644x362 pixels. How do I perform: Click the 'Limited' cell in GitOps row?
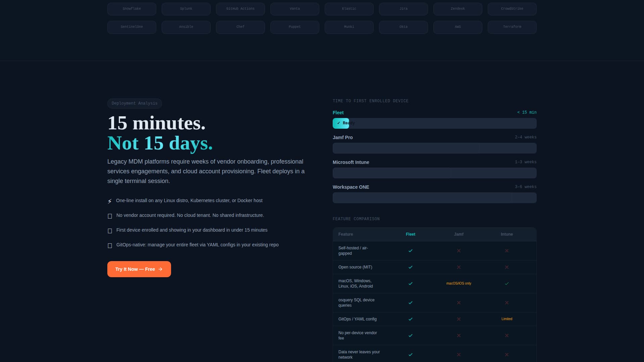[507, 319]
